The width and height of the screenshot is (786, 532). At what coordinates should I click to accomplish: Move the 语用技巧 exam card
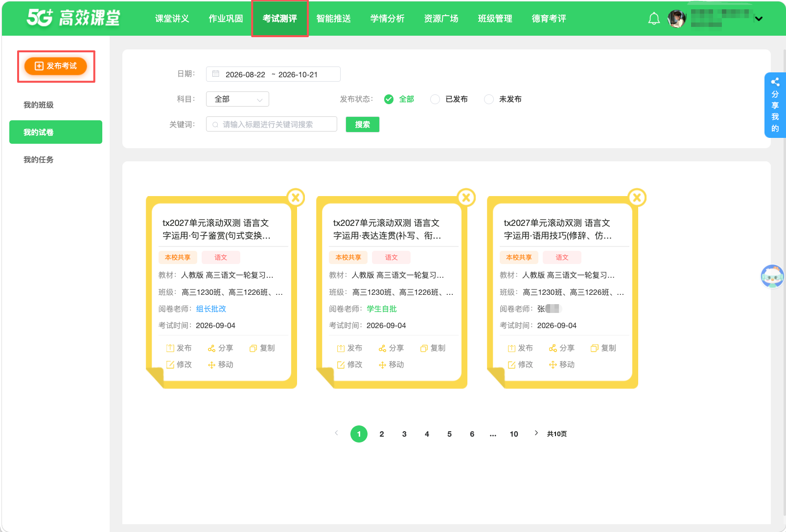point(562,365)
